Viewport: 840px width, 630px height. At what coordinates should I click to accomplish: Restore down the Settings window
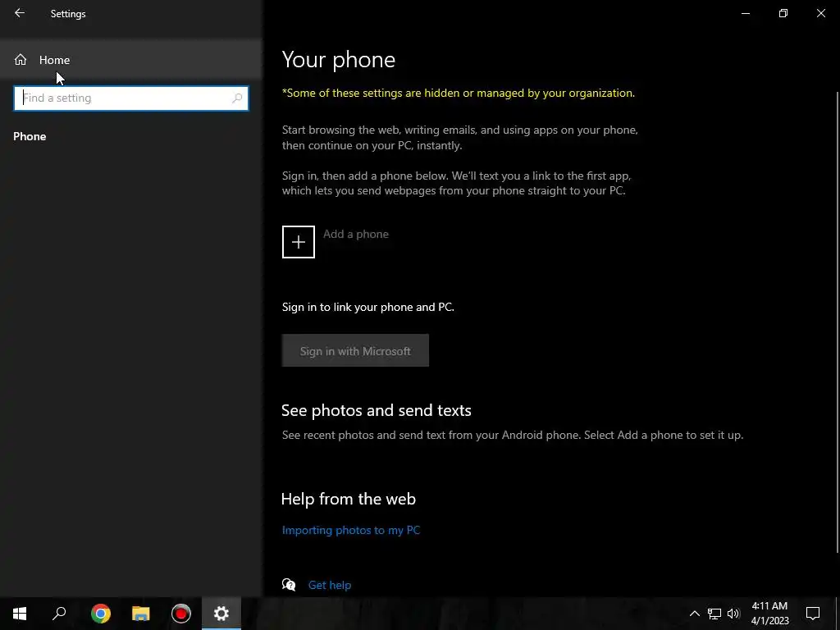[783, 13]
